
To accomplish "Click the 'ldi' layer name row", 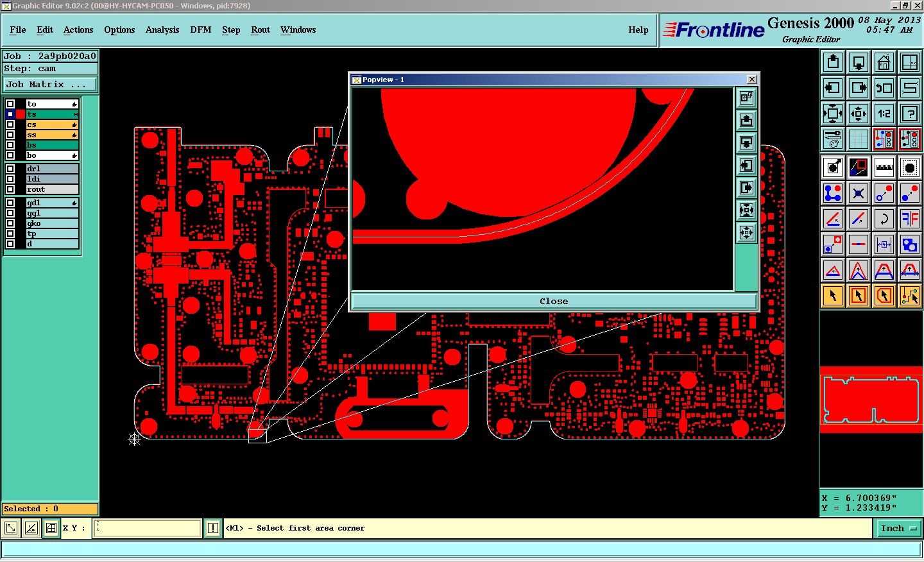I will coord(52,179).
